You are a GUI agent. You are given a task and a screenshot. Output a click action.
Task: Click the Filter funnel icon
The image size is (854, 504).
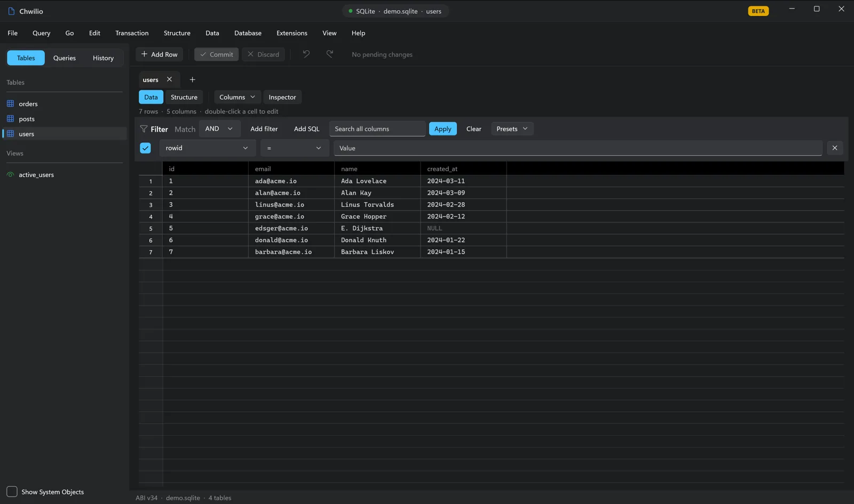tap(144, 129)
